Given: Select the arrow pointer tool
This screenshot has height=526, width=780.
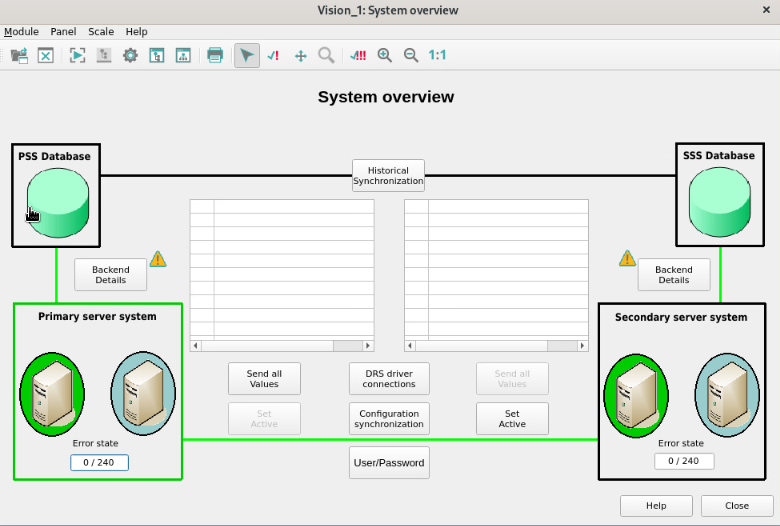Looking at the screenshot, I should (x=246, y=55).
